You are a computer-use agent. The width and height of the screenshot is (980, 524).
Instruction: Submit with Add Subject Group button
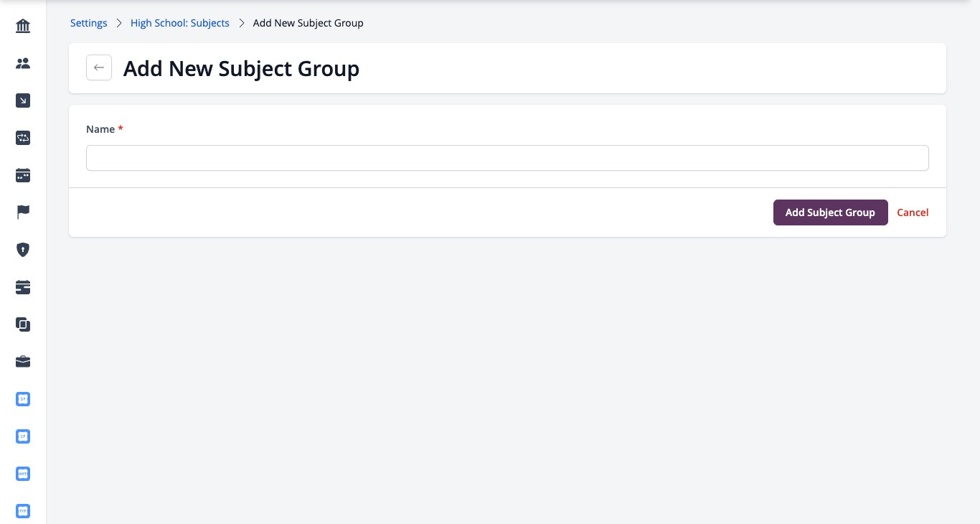pos(830,212)
